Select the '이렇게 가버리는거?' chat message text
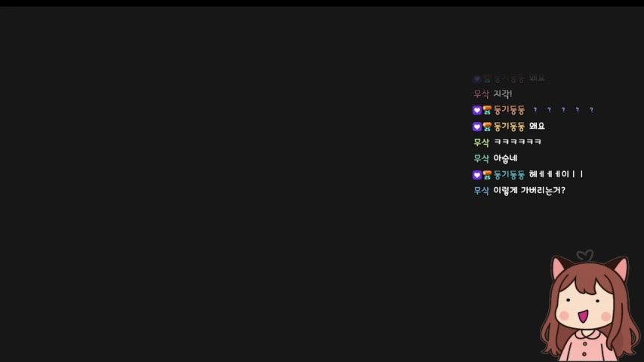 pos(529,191)
